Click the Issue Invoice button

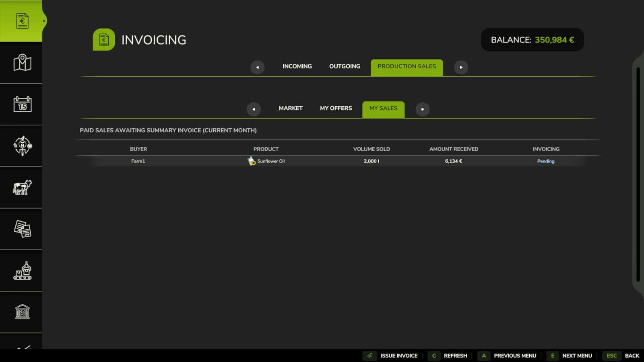398,356
